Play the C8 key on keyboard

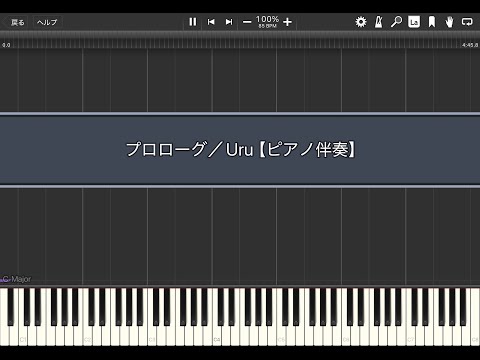(x=475, y=333)
